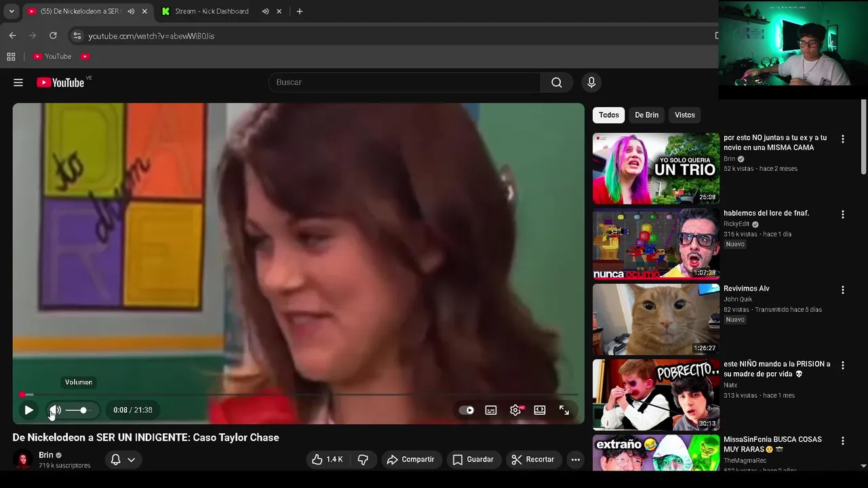Mute audio on the YouTube tab
The image size is (868, 488).
(x=131, y=11)
